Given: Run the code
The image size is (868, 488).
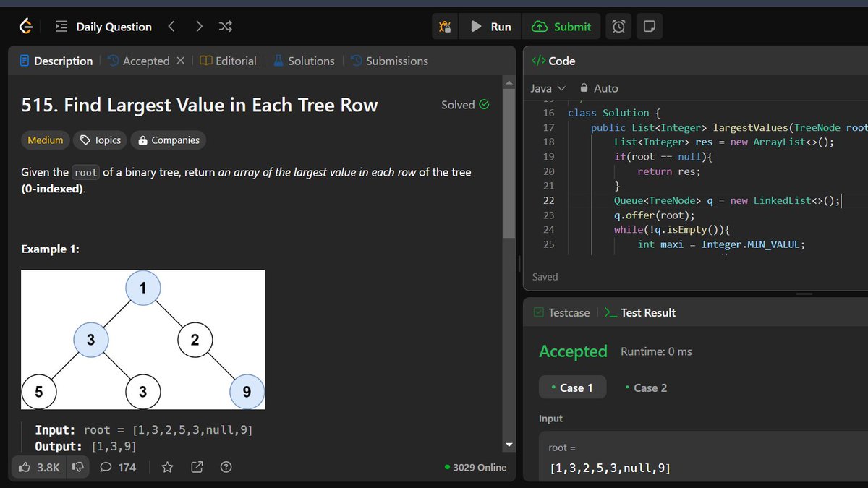Looking at the screenshot, I should (x=492, y=27).
